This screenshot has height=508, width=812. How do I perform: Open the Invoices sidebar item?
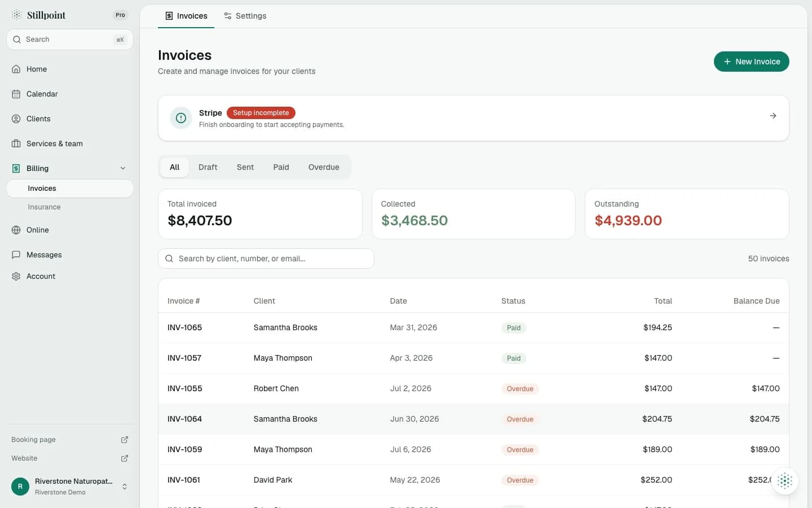click(70, 189)
